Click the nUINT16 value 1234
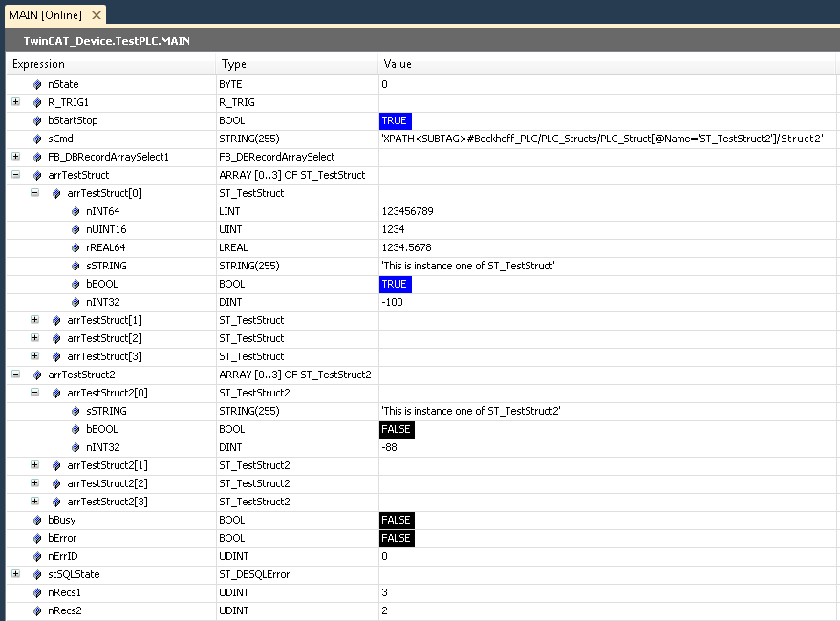840x621 pixels. [393, 230]
